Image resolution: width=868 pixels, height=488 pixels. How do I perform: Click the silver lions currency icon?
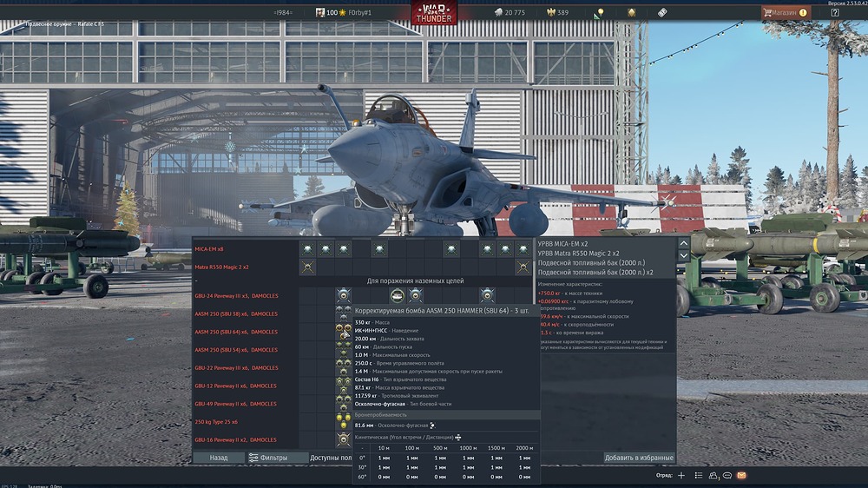click(x=498, y=12)
